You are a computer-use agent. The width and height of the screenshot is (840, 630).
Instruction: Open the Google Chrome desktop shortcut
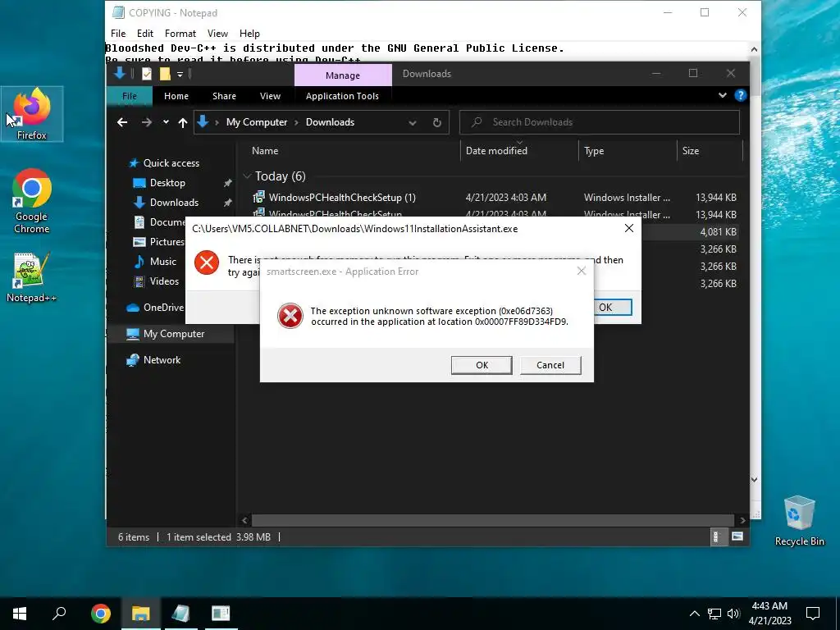pos(32,201)
